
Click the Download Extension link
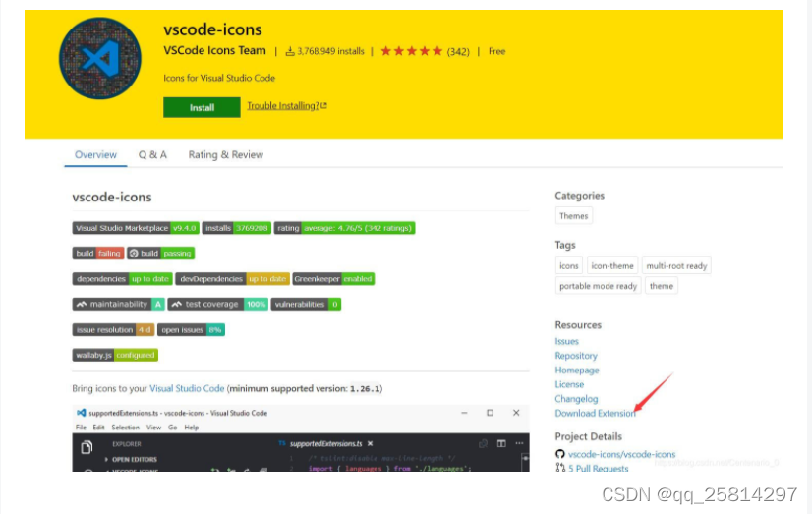click(595, 413)
